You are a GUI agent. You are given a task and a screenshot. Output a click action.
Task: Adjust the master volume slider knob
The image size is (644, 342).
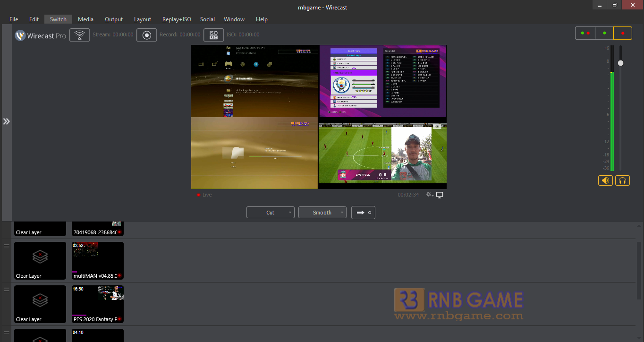[x=620, y=63]
